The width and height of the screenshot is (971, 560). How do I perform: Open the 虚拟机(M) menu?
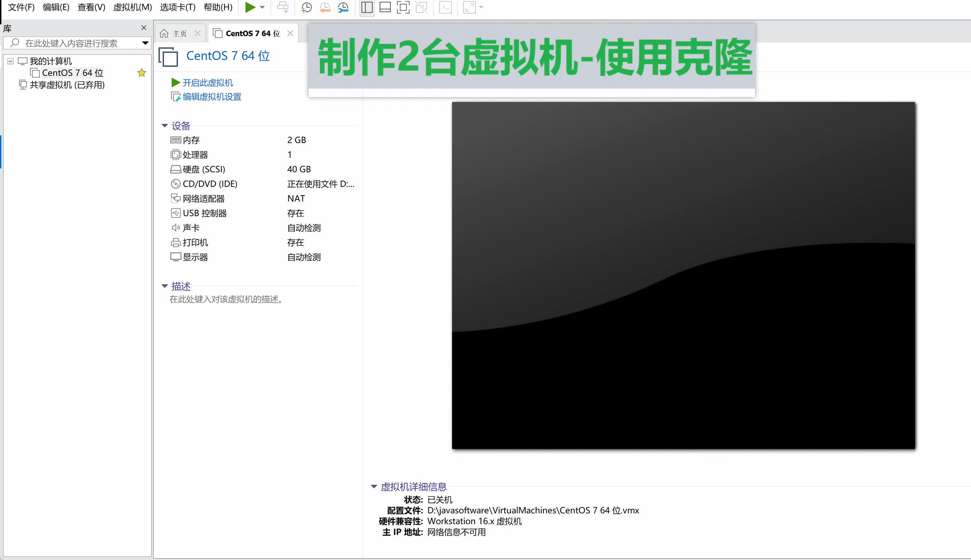tap(132, 7)
